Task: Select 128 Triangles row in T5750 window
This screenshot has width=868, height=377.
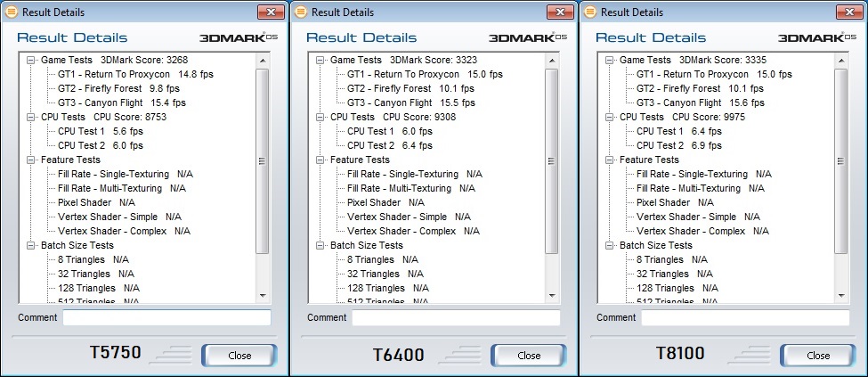Action: point(99,288)
